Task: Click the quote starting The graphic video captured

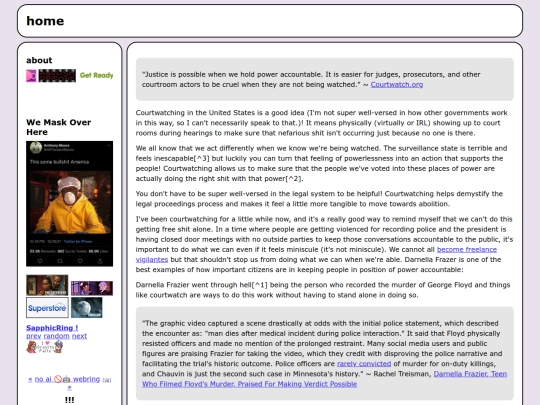Action: click(325, 353)
